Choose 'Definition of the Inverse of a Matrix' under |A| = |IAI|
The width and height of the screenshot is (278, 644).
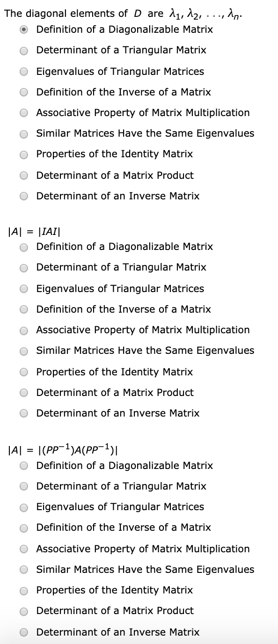23,309
